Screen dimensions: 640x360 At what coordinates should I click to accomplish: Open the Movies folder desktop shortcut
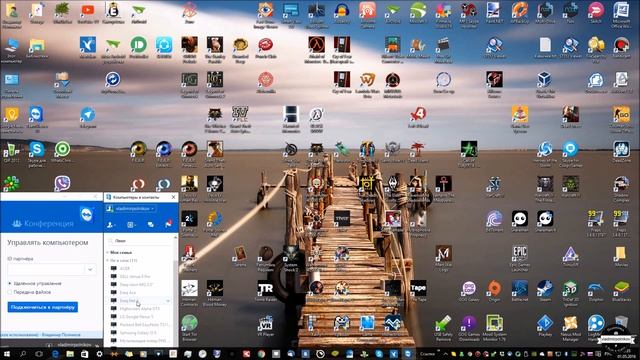(621, 256)
